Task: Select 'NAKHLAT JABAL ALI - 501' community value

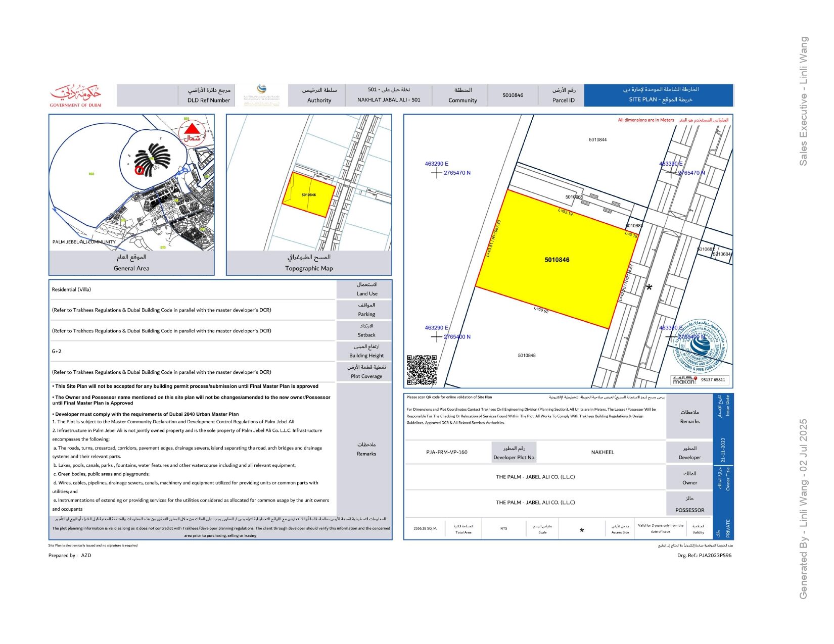Action: pos(389,100)
